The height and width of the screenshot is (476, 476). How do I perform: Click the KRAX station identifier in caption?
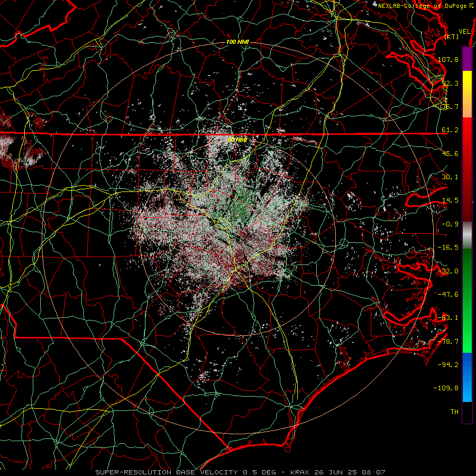[300, 472]
